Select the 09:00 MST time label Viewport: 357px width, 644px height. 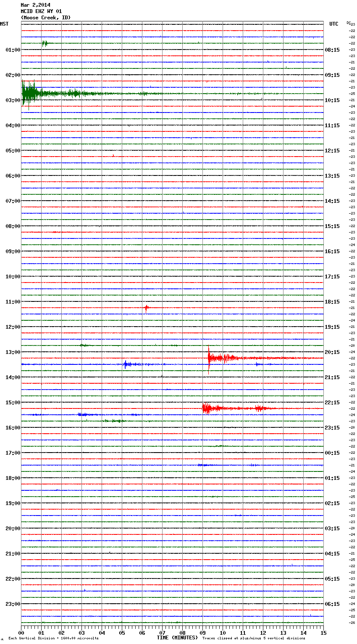coord(13,251)
